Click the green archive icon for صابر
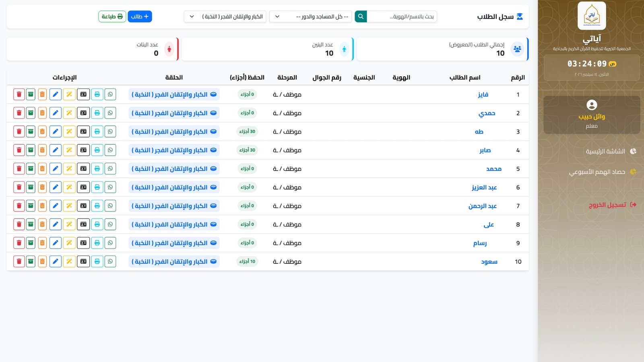The image size is (644, 362). click(x=31, y=150)
